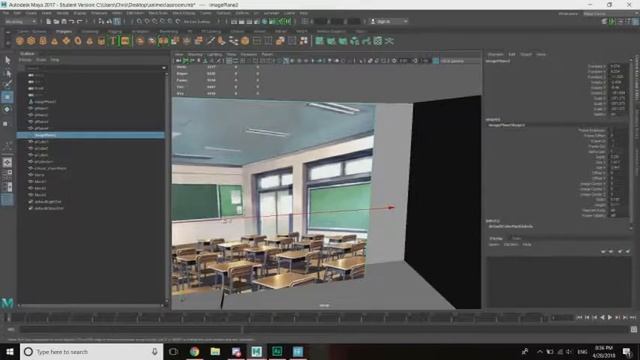This screenshot has height=360, width=640.
Task: Click the Undo icon in status line
Action: click(71, 21)
